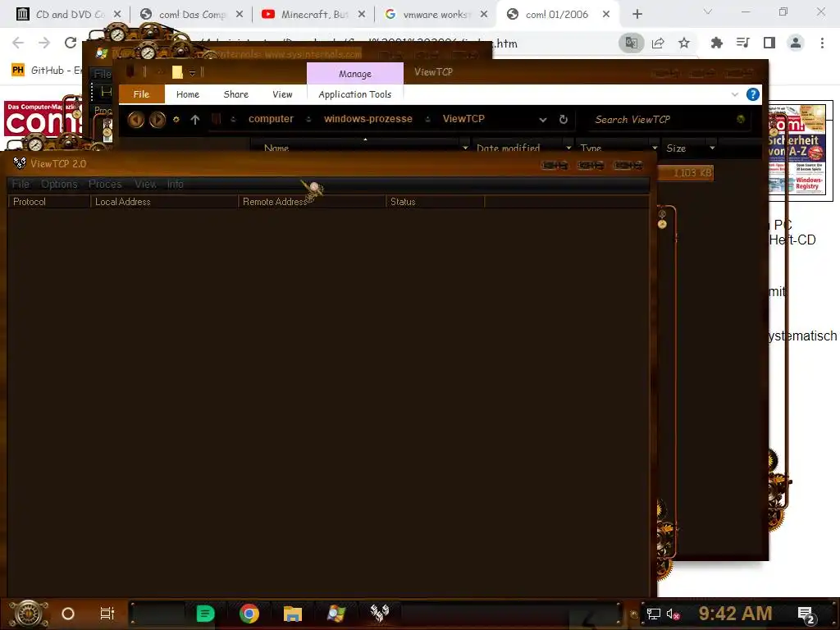Open Chrome's media control icon
840x630 pixels.
[x=742, y=43]
